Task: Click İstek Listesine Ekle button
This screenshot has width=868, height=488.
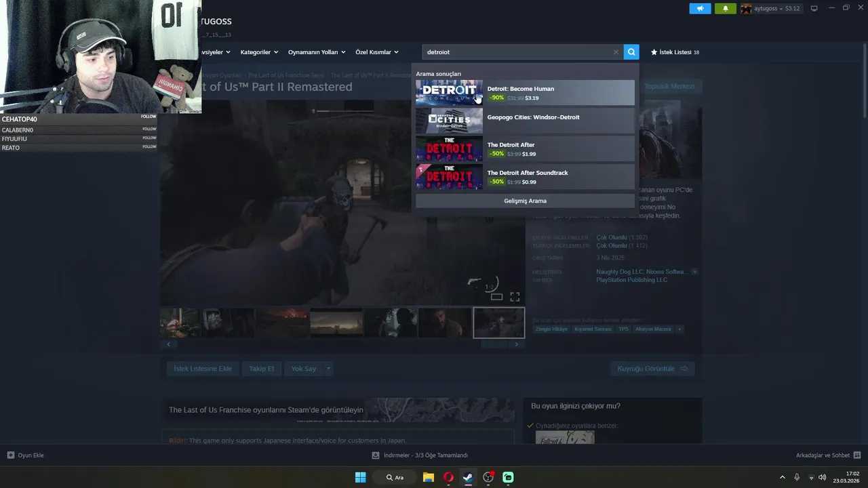Action: (203, 369)
